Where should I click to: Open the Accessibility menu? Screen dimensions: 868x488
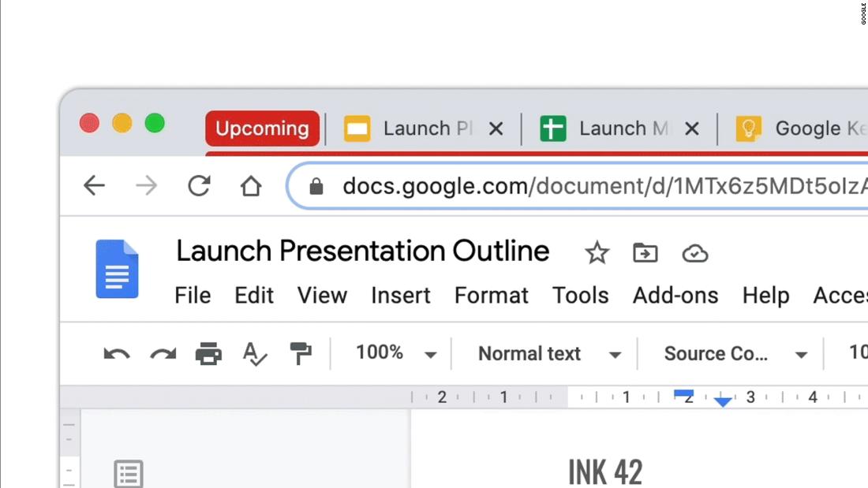point(840,296)
